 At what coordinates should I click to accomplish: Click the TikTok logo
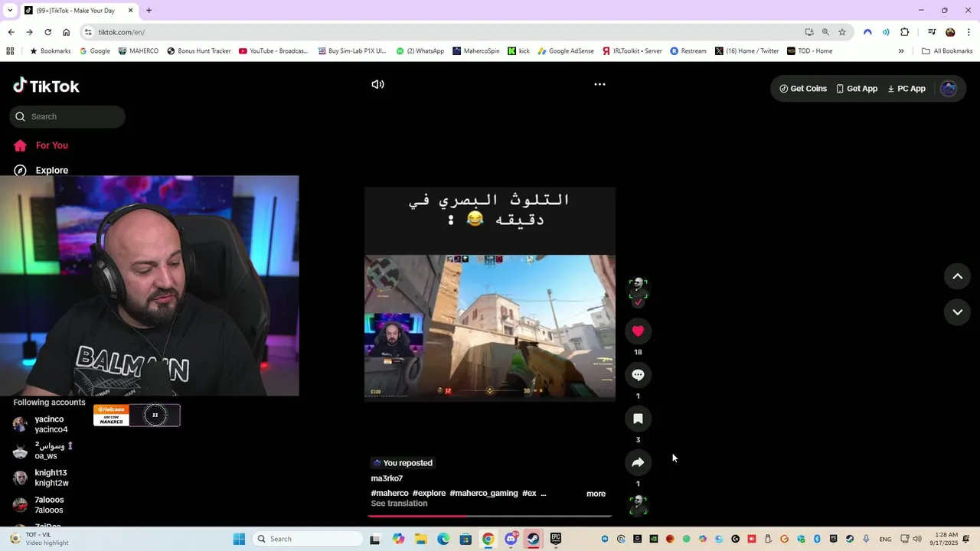pyautogui.click(x=47, y=86)
